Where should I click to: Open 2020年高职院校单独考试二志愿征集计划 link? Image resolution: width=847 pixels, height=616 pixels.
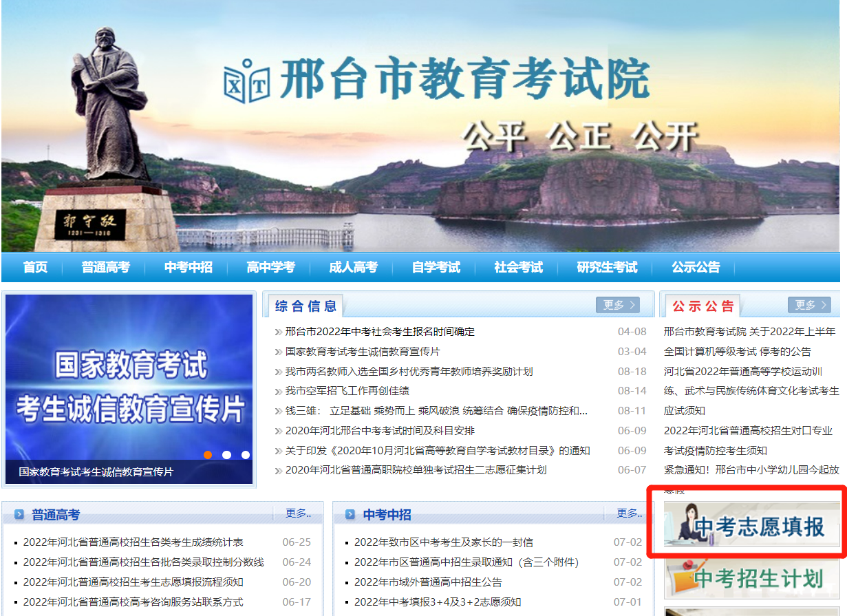coord(416,470)
